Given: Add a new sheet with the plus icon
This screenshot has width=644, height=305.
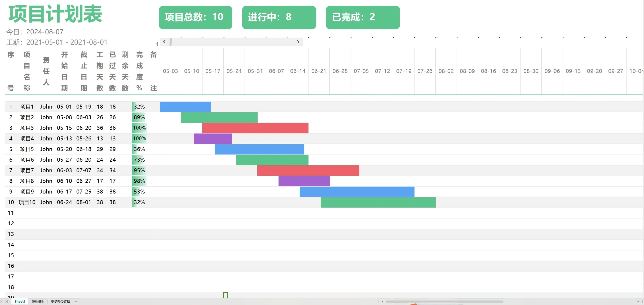Looking at the screenshot, I should click(x=76, y=302).
